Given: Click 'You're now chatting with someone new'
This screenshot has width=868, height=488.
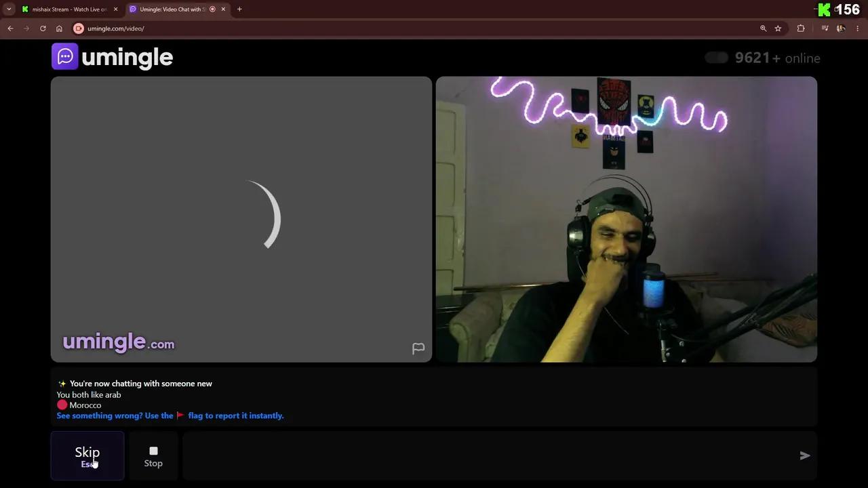Looking at the screenshot, I should [141, 384].
